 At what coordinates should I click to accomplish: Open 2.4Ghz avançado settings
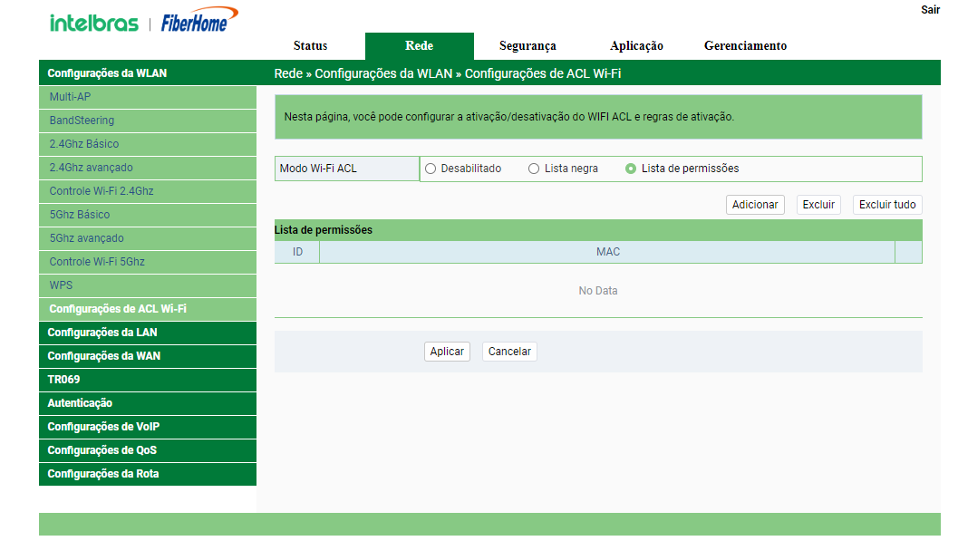148,168
